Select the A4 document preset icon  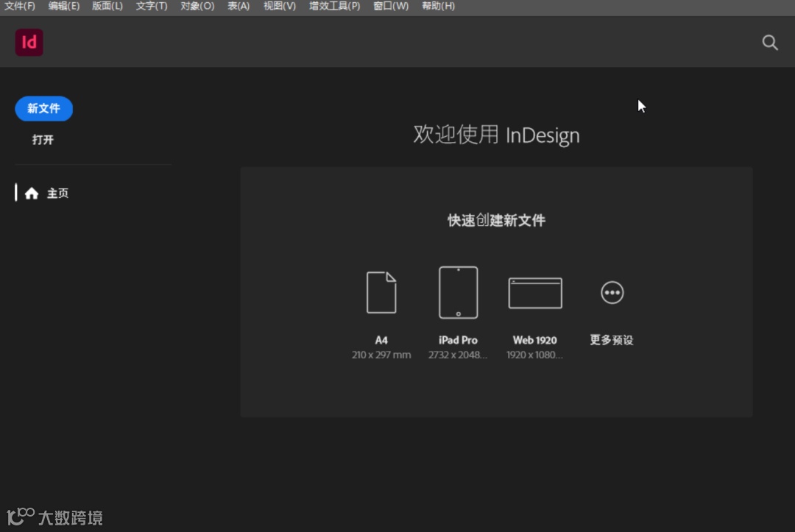pos(381,292)
